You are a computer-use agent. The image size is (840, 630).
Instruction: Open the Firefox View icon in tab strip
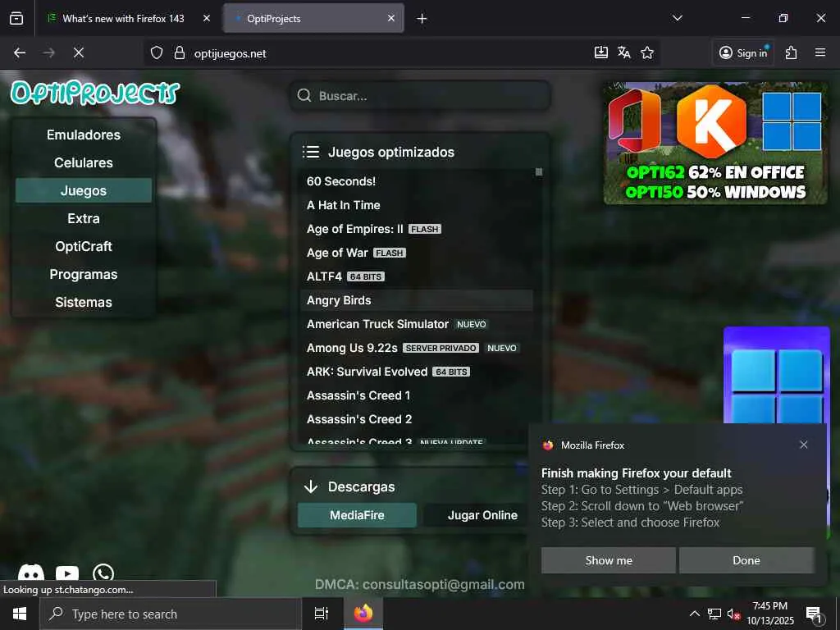[16, 18]
